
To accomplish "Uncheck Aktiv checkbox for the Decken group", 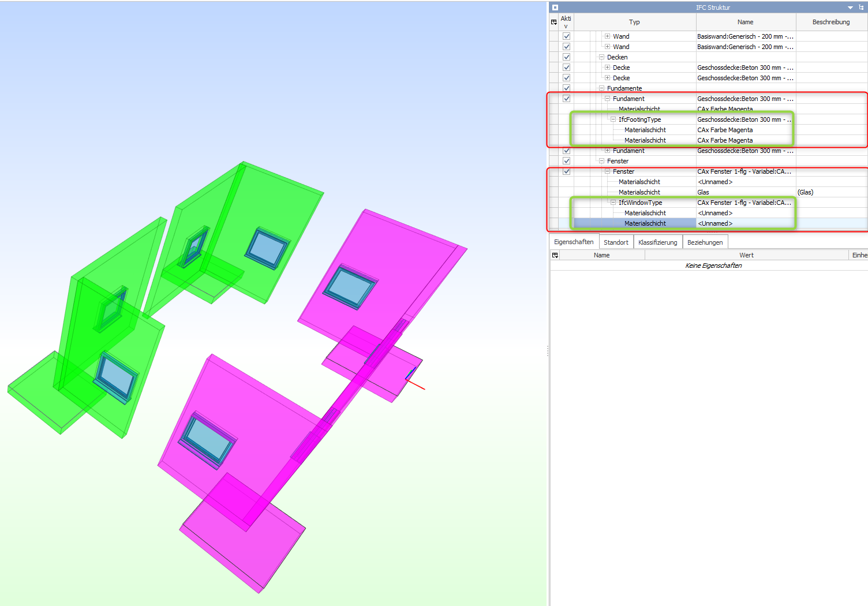I will pyautogui.click(x=566, y=57).
